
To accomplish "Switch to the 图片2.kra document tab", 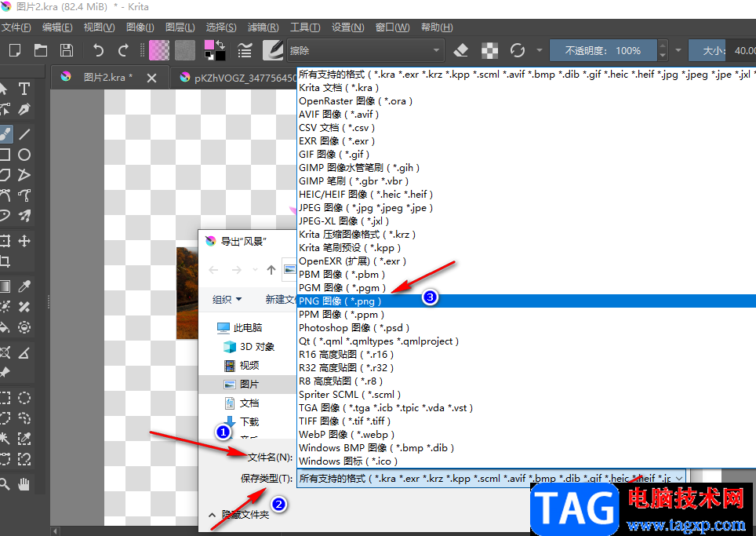I will [x=108, y=77].
